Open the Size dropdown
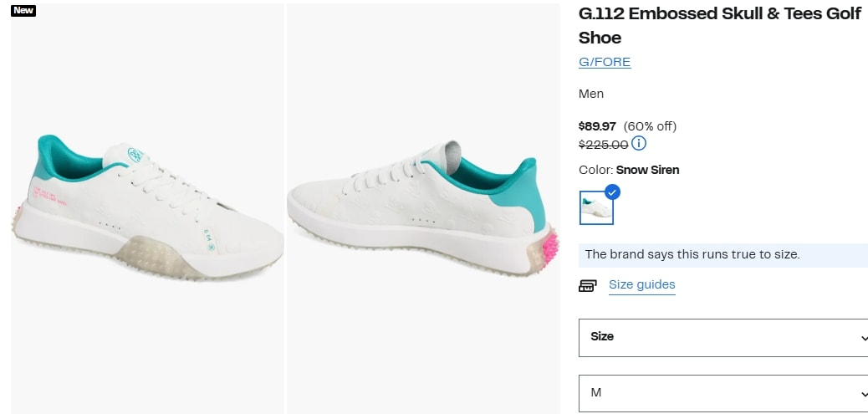The image size is (868, 414). [724, 338]
